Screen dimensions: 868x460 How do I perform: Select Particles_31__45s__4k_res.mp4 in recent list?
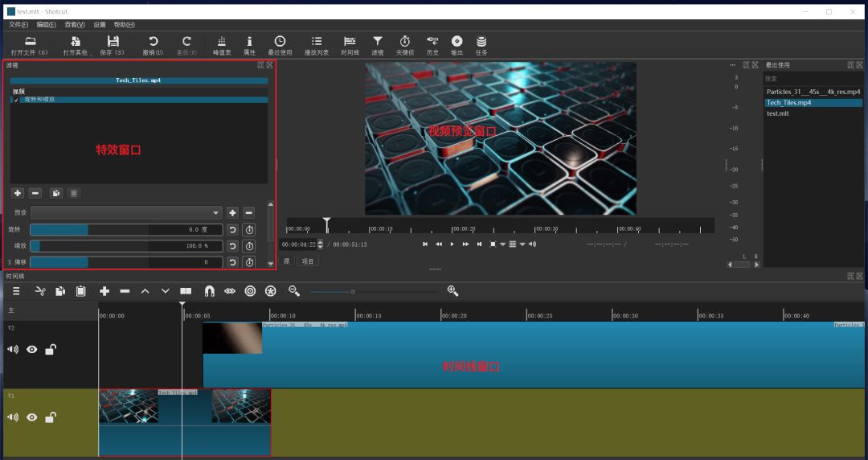813,92
